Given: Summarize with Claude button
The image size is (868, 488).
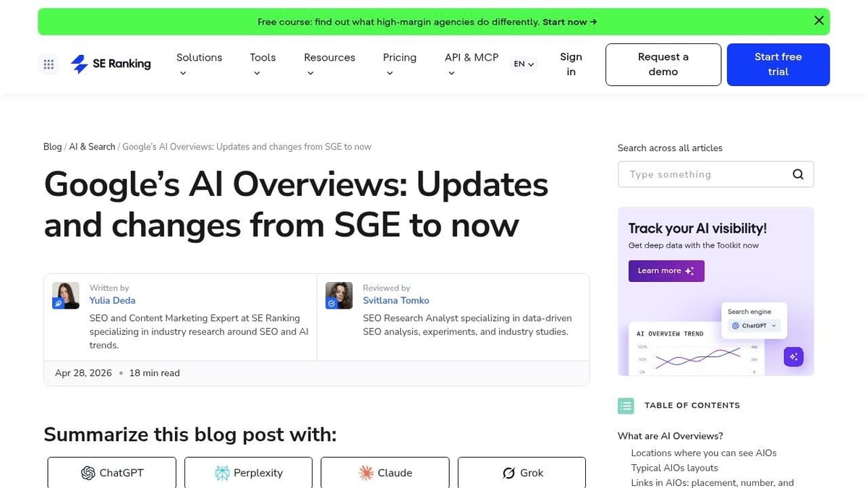Looking at the screenshot, I should coord(385,473).
